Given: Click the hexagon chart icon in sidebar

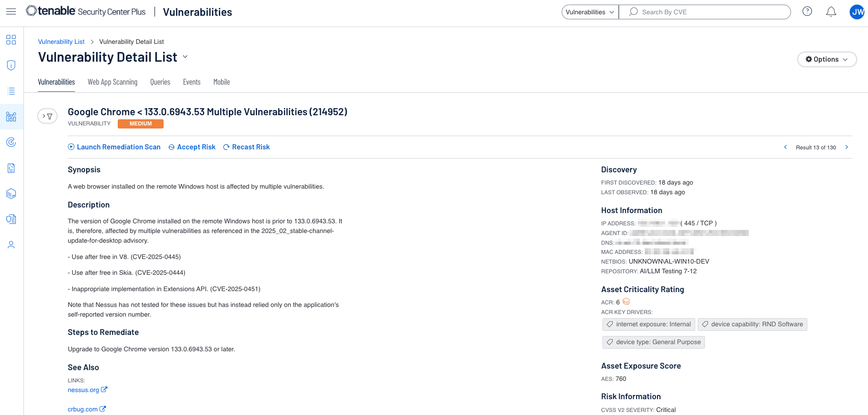Looking at the screenshot, I should (11, 194).
